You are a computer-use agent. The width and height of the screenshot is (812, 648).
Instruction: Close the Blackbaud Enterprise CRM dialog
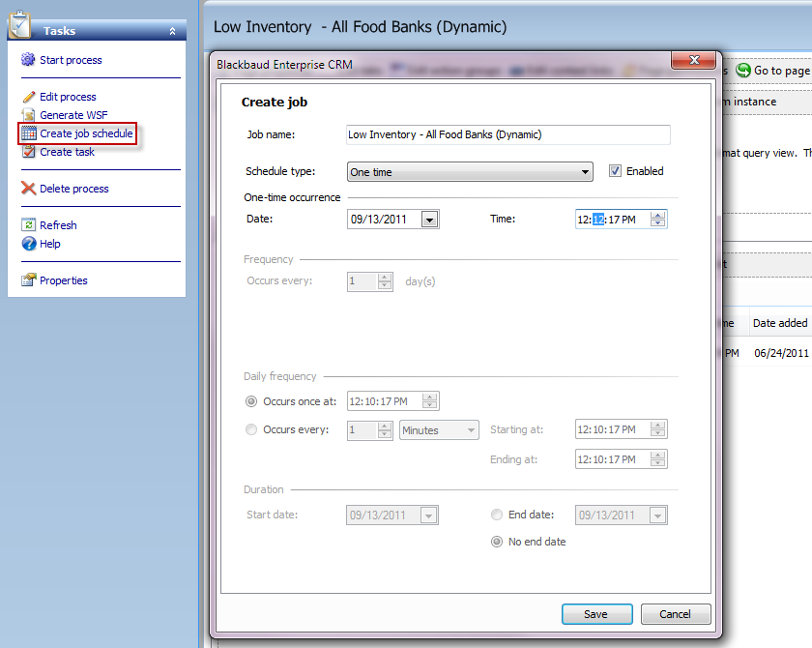click(x=694, y=60)
